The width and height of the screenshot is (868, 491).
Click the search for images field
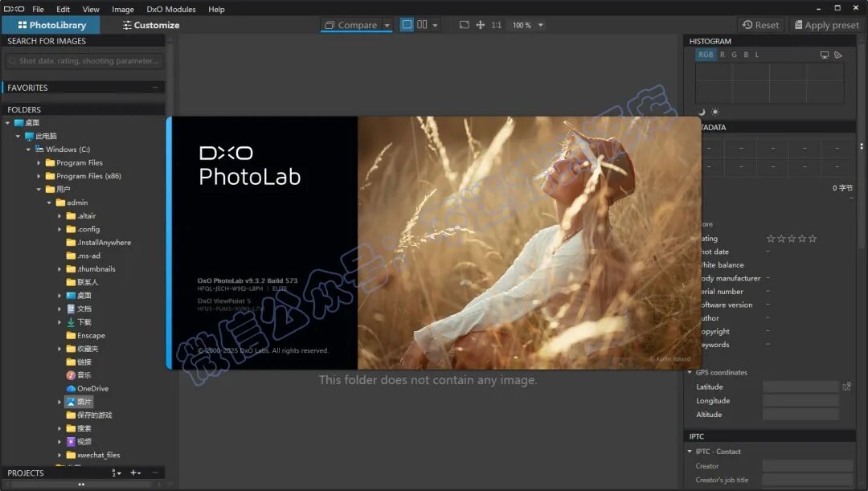[84, 61]
